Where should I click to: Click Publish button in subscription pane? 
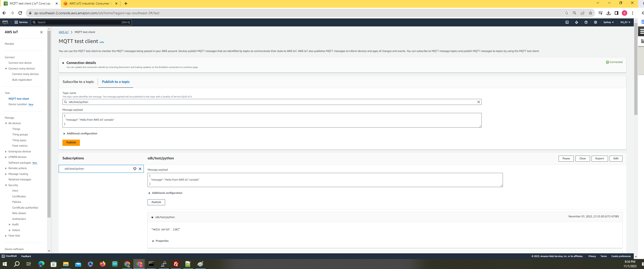156,202
